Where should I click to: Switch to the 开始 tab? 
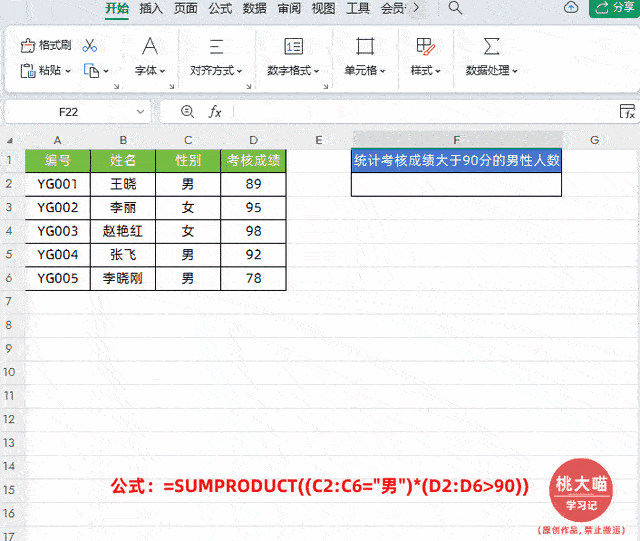point(117,8)
